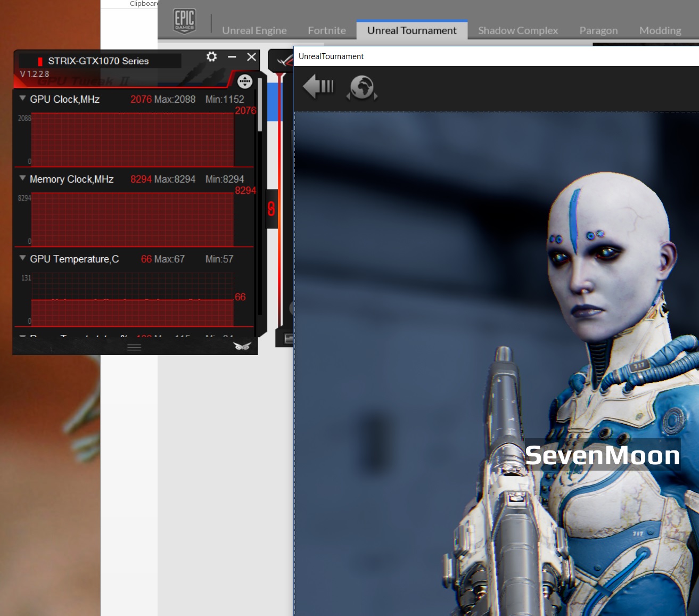Close the STRIX-GTX1070 monitor window

click(x=252, y=56)
